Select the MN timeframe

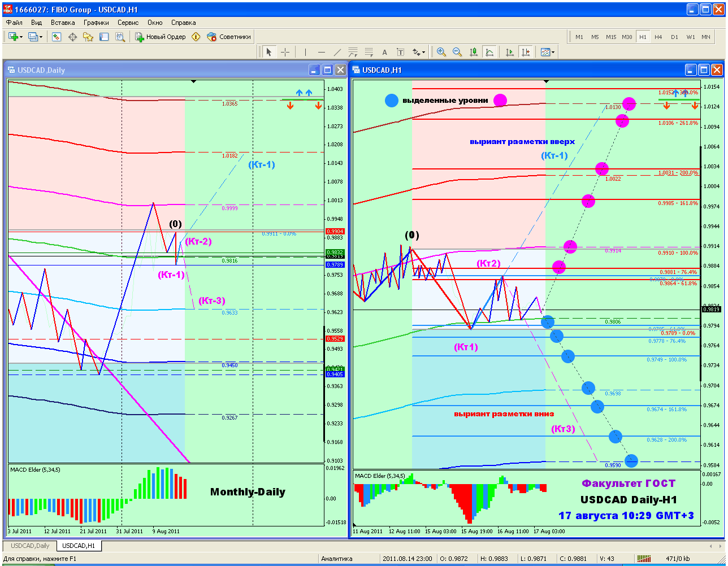706,37
